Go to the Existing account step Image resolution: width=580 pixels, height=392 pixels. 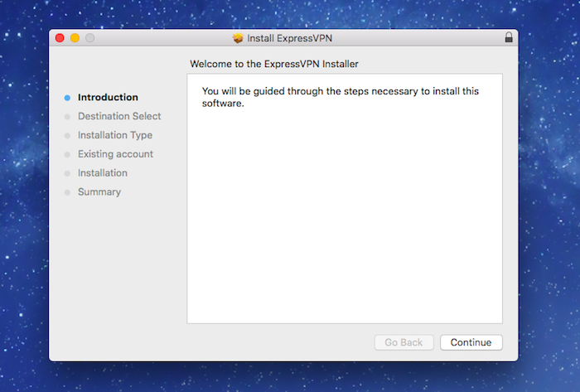click(x=115, y=154)
